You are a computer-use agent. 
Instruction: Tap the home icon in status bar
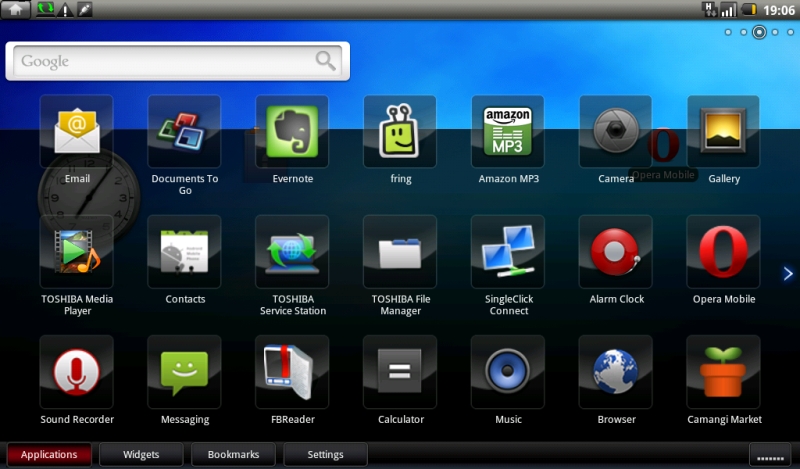(15, 9)
